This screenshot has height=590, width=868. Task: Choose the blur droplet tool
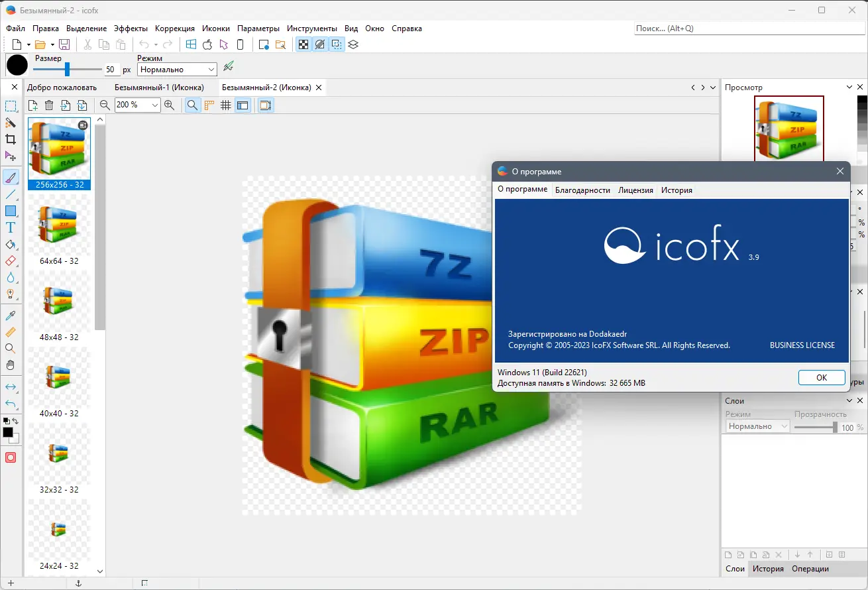click(x=11, y=278)
